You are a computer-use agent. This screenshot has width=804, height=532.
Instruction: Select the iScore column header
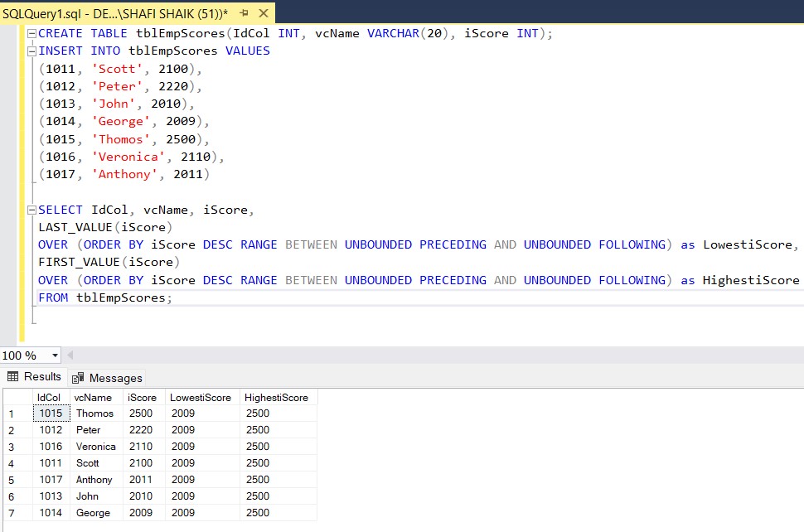click(x=141, y=397)
